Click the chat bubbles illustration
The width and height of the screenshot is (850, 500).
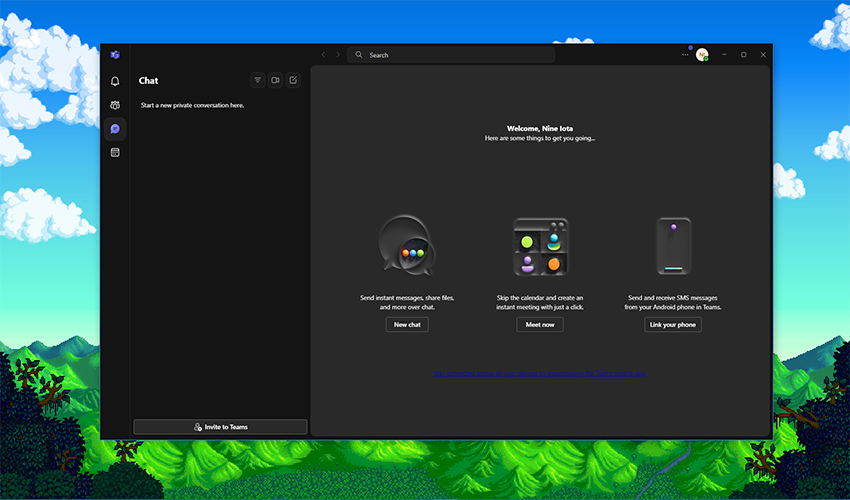[406, 246]
